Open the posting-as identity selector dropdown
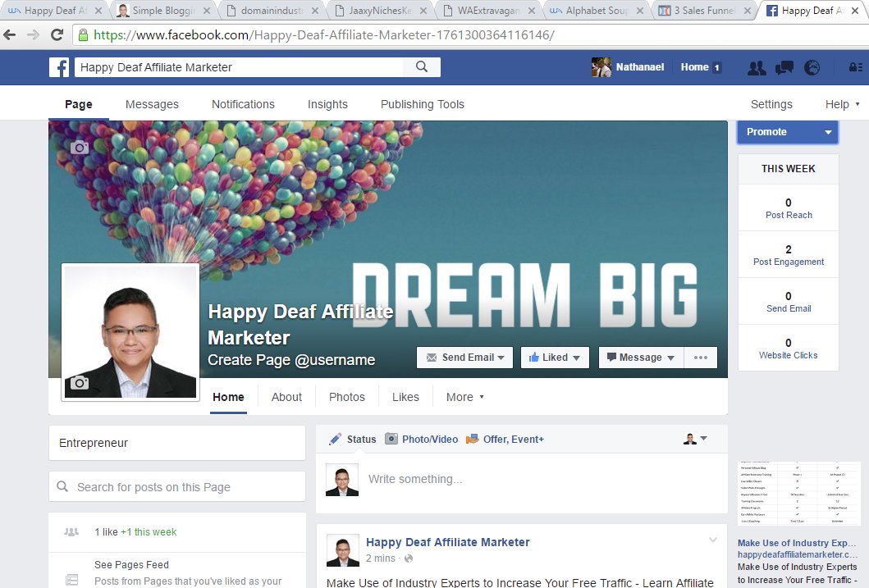Image resolution: width=869 pixels, height=588 pixels. pos(695,439)
